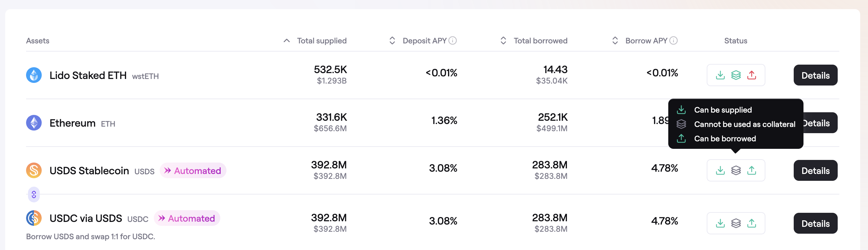Click USDS Stablecoin supply status icon
Screen dimensions: 868x250
pos(720,170)
